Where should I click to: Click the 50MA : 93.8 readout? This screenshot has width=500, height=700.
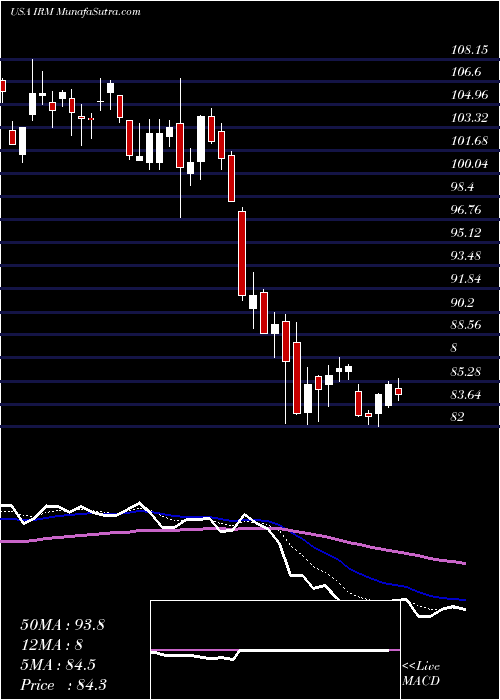62,625
